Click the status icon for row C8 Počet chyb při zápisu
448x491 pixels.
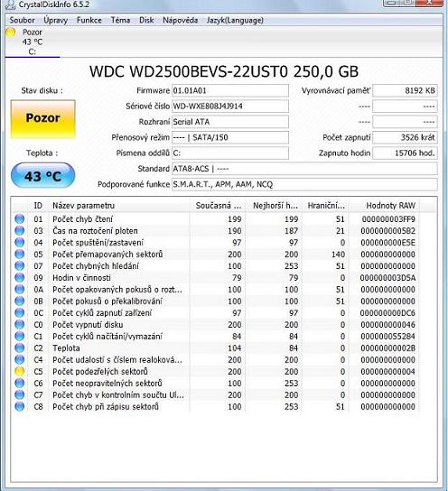[x=20, y=406]
